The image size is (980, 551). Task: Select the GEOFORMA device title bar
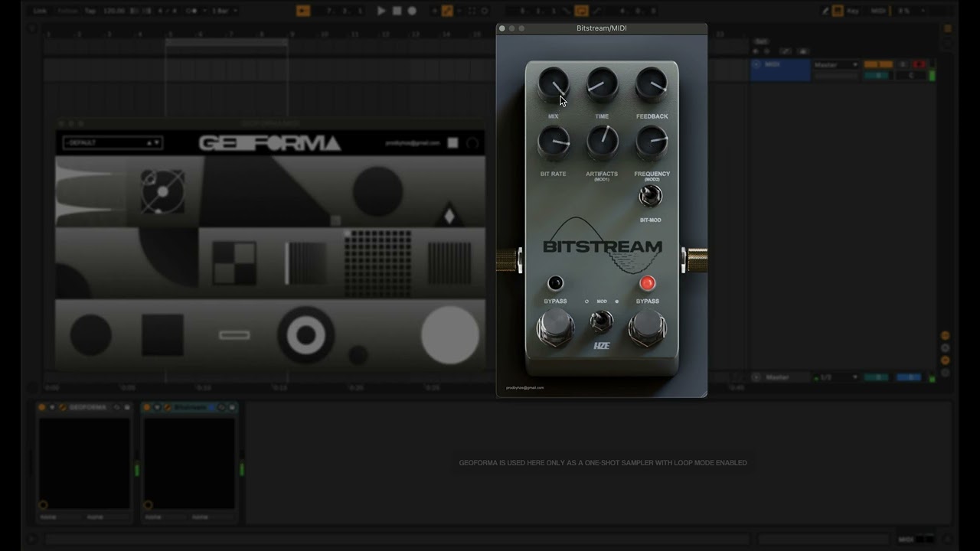[x=85, y=407]
